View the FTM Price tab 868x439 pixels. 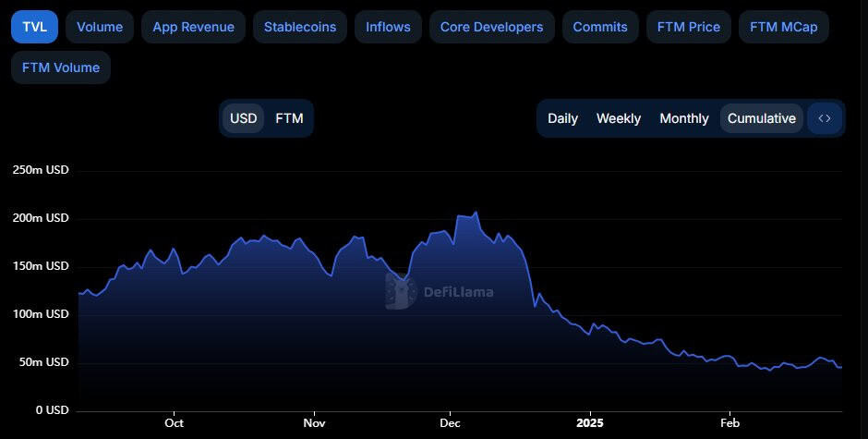click(689, 27)
